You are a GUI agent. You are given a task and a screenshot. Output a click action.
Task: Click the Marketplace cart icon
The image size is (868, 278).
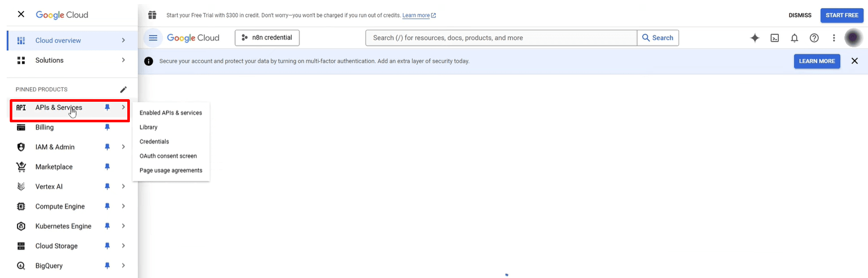point(21,167)
